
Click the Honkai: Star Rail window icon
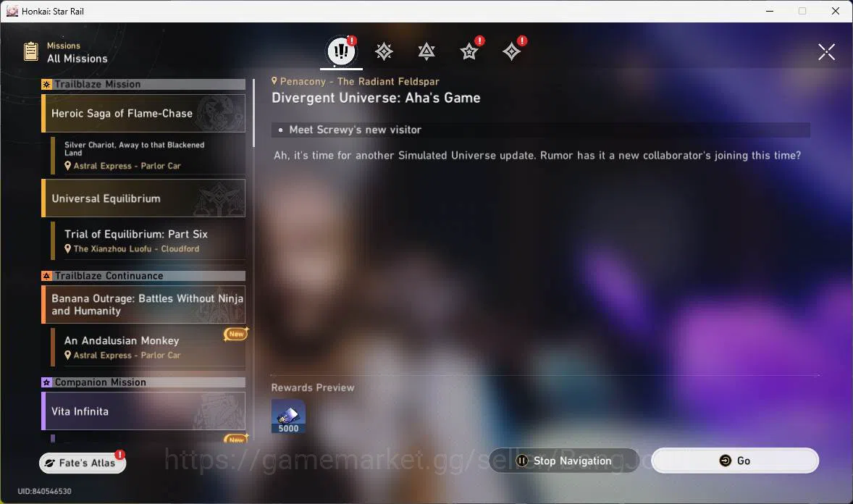click(12, 11)
